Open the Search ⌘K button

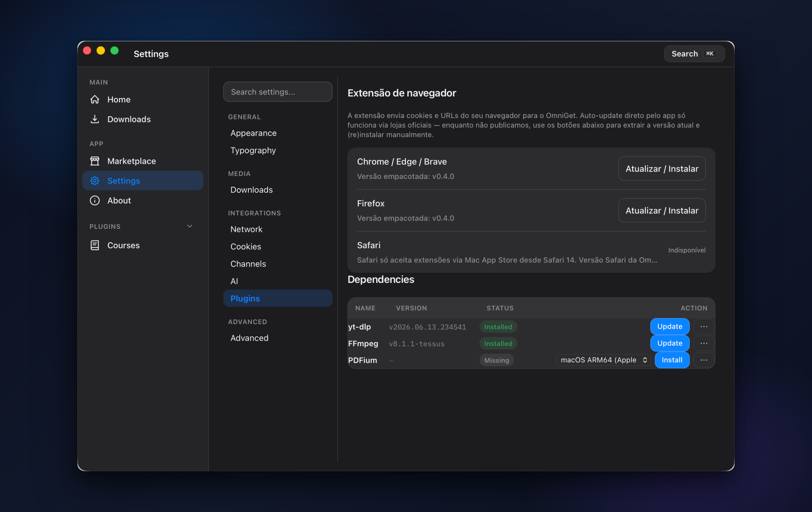click(694, 54)
